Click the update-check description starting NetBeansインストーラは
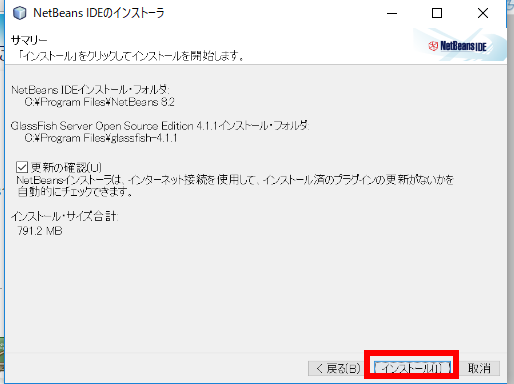The height and width of the screenshot is (384, 514). tap(235, 186)
